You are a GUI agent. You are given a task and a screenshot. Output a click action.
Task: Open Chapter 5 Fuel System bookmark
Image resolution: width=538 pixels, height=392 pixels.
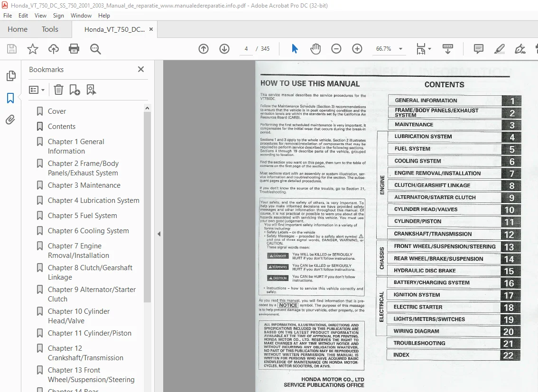tap(83, 216)
